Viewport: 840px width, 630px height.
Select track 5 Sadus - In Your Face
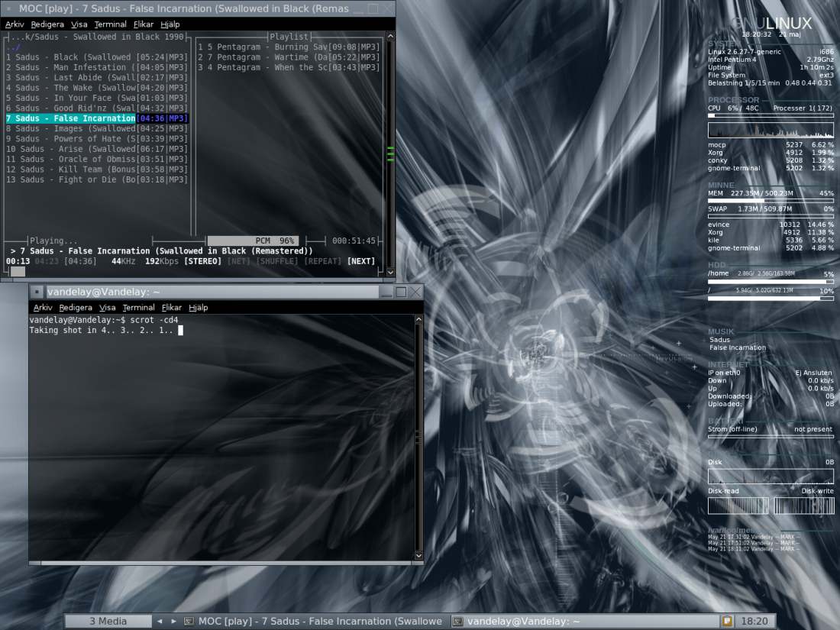coord(97,98)
